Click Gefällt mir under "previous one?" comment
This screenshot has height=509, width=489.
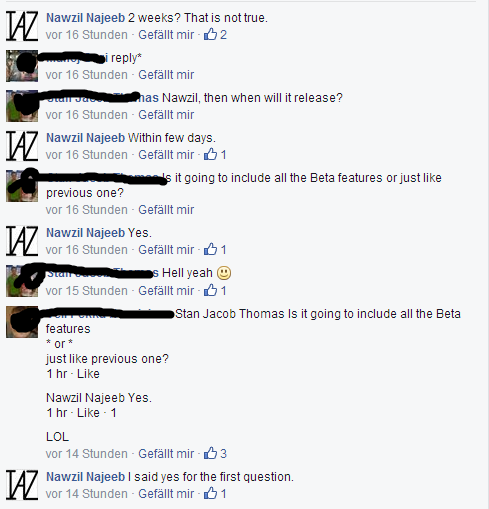pos(166,210)
